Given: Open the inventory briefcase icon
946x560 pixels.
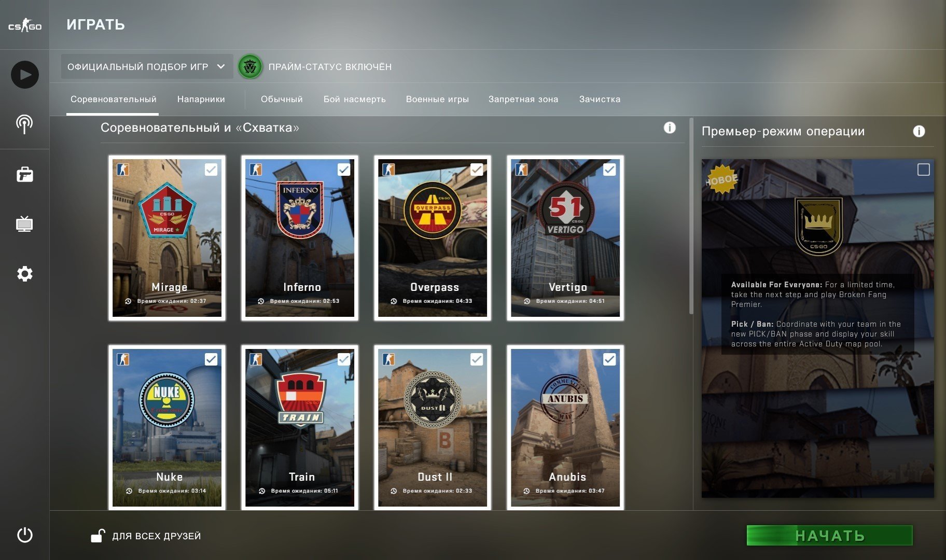Looking at the screenshot, I should (x=25, y=174).
